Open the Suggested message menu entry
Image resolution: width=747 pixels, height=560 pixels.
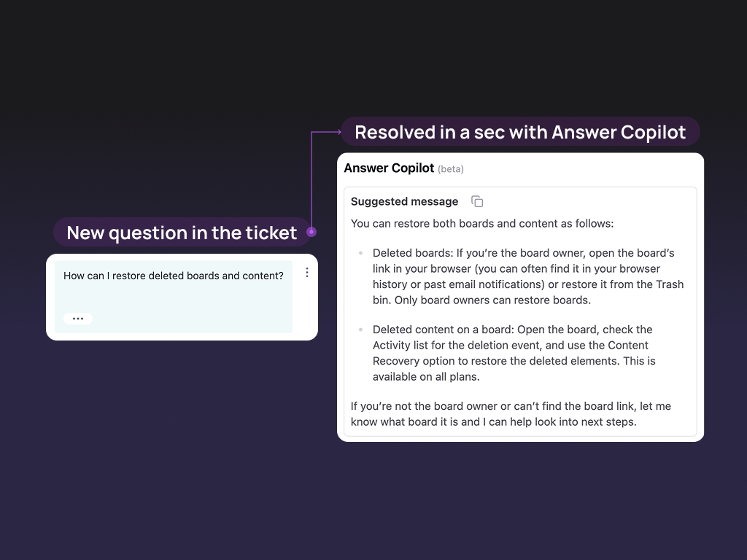point(404,201)
